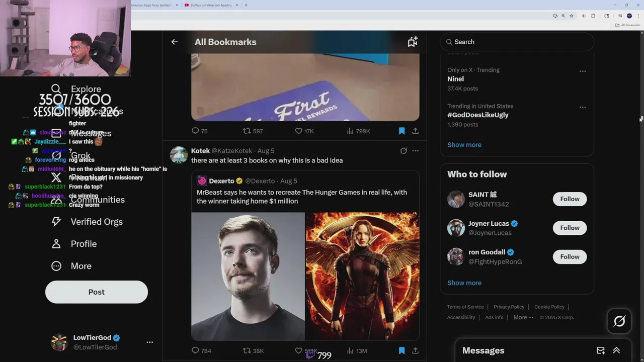The image size is (644, 362).
Task: Open the Ninel trending topic
Action: pyautogui.click(x=455, y=79)
